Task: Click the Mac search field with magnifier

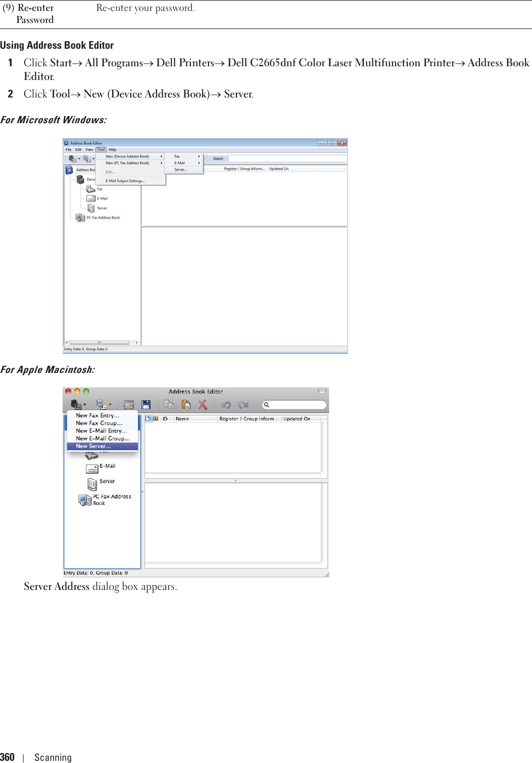Action: [x=294, y=405]
